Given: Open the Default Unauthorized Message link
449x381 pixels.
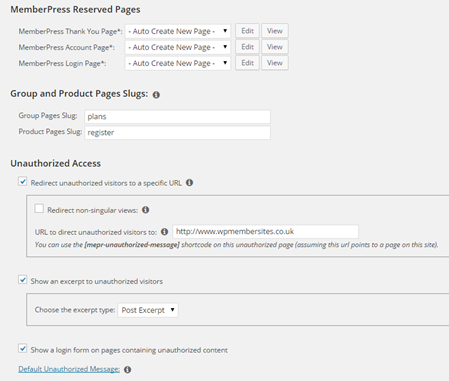Looking at the screenshot, I should (x=69, y=369).
